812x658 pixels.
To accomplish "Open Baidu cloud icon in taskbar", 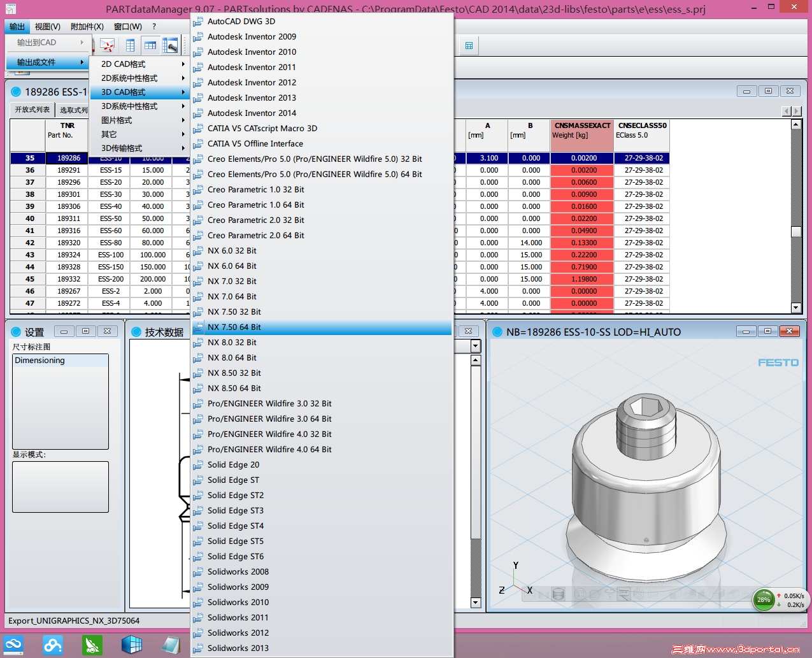I will (x=53, y=645).
